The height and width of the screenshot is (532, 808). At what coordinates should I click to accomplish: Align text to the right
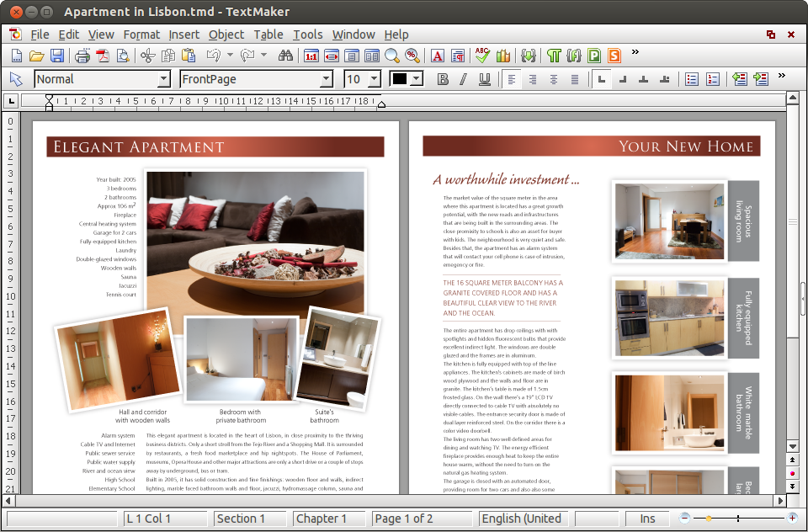(532, 79)
